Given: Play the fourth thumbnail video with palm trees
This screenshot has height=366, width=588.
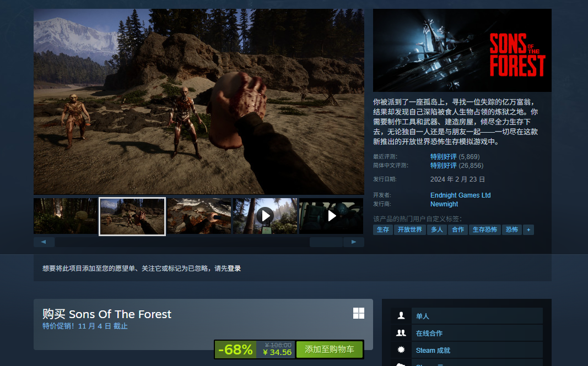Looking at the screenshot, I should tap(265, 216).
